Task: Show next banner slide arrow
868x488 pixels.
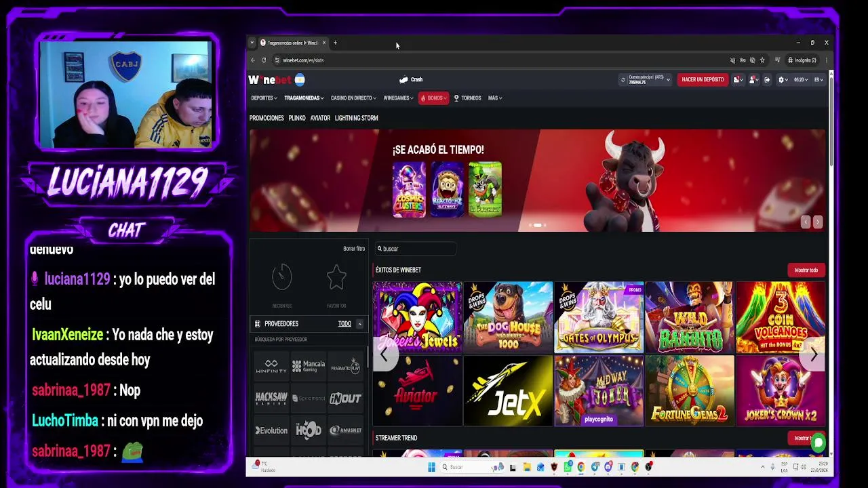Action: coord(817,222)
